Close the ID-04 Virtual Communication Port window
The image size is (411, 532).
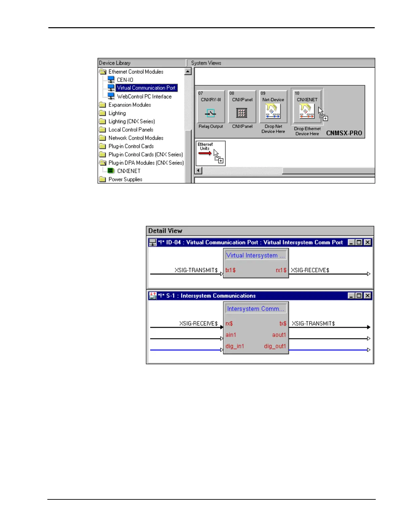(368, 242)
